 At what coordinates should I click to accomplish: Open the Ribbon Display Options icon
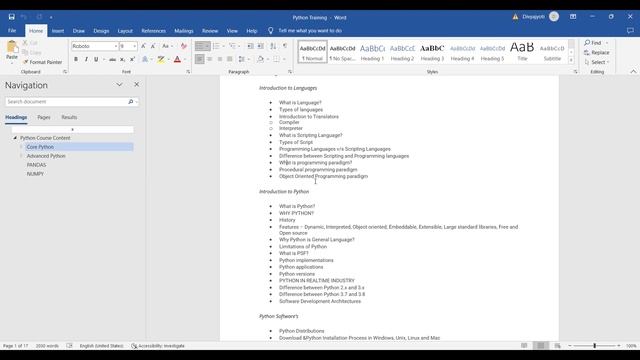[573, 17]
